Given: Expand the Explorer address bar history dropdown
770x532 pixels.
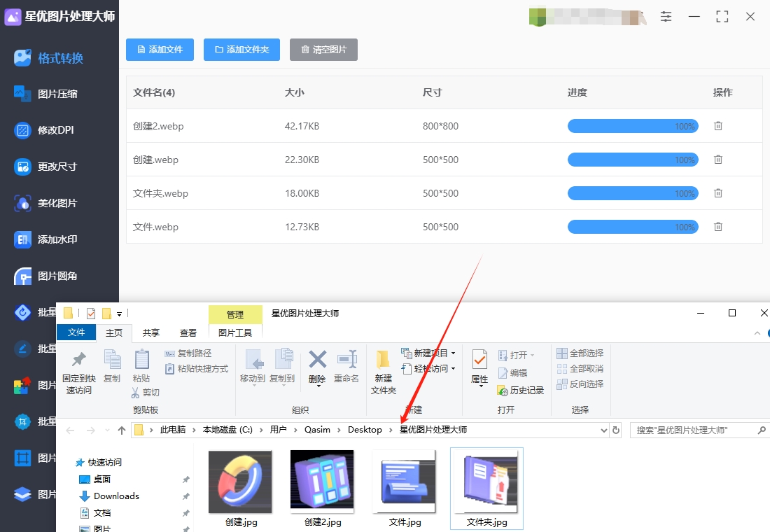Looking at the screenshot, I should click(x=603, y=430).
